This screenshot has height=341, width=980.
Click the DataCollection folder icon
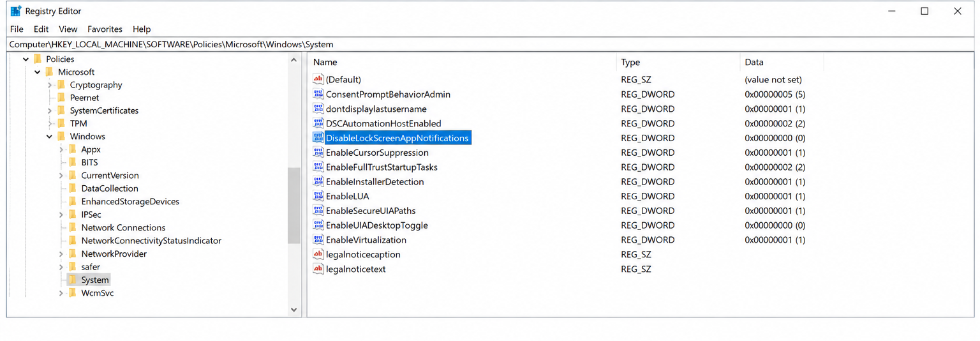tap(73, 188)
